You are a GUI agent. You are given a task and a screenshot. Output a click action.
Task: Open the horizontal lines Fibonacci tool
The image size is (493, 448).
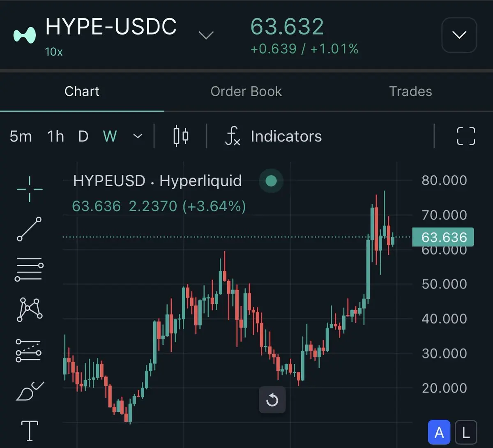[x=30, y=270]
